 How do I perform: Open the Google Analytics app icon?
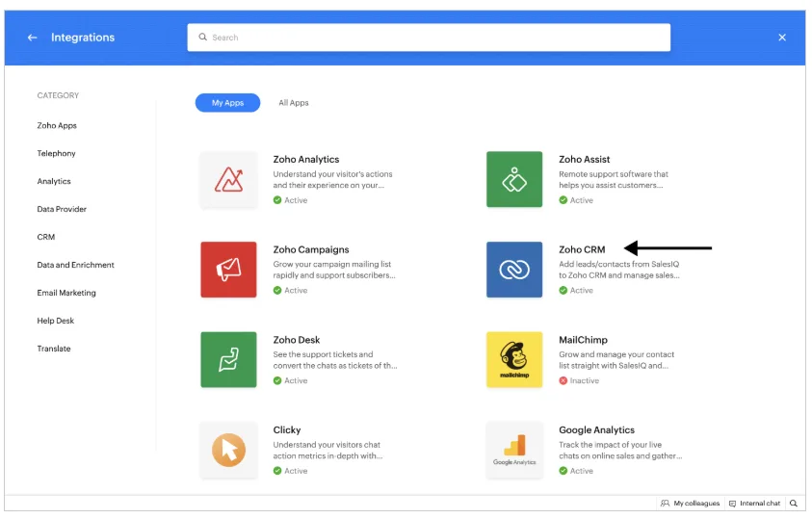[514, 451]
